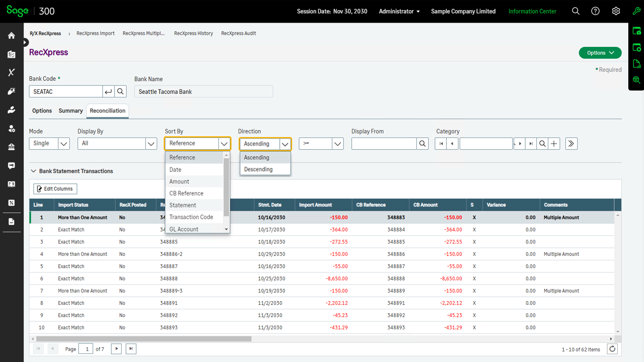Viewport: 644px width, 362px height.
Task: Switch to the Summary tab
Action: click(x=70, y=111)
